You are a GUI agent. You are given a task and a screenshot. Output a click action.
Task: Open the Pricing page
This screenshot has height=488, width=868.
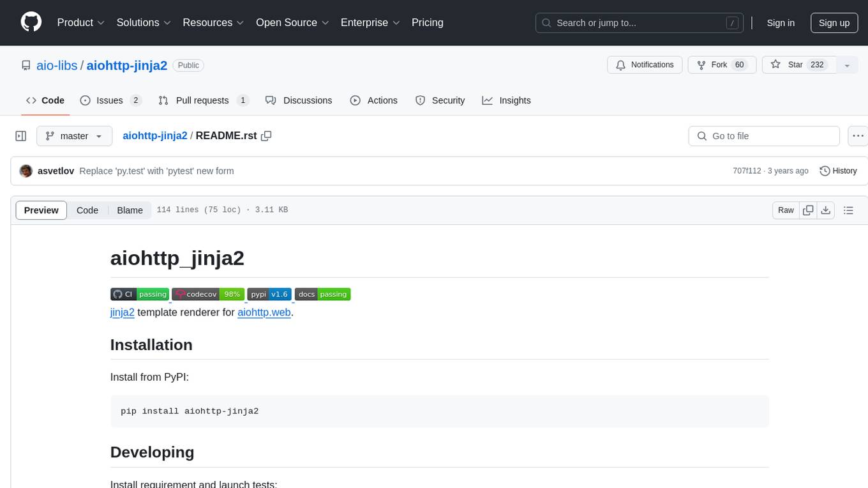pyautogui.click(x=428, y=22)
